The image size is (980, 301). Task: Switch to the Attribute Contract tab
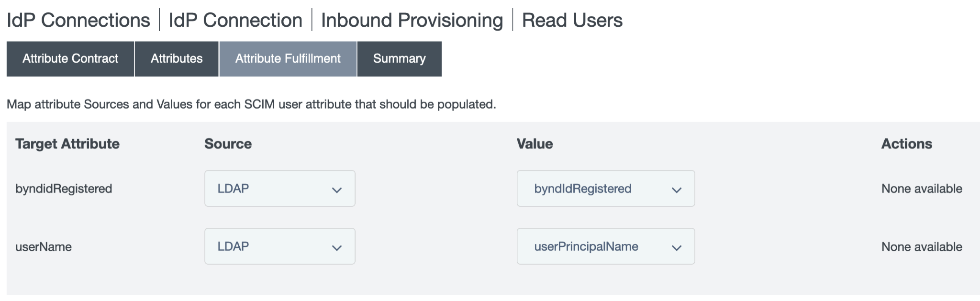70,59
